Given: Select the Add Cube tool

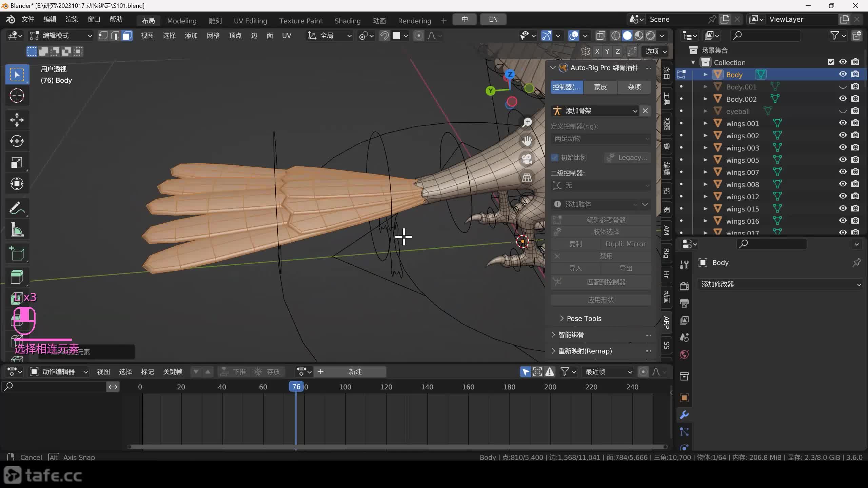Looking at the screenshot, I should point(17,253).
